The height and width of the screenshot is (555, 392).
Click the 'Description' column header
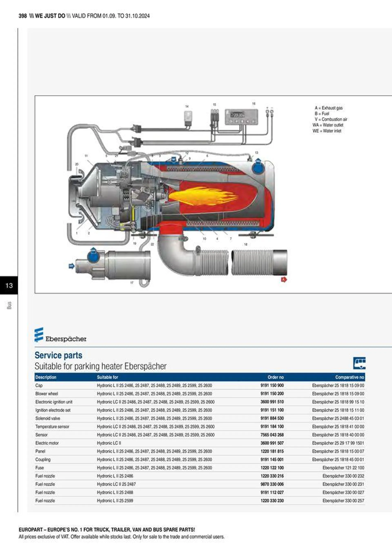[x=46, y=377]
